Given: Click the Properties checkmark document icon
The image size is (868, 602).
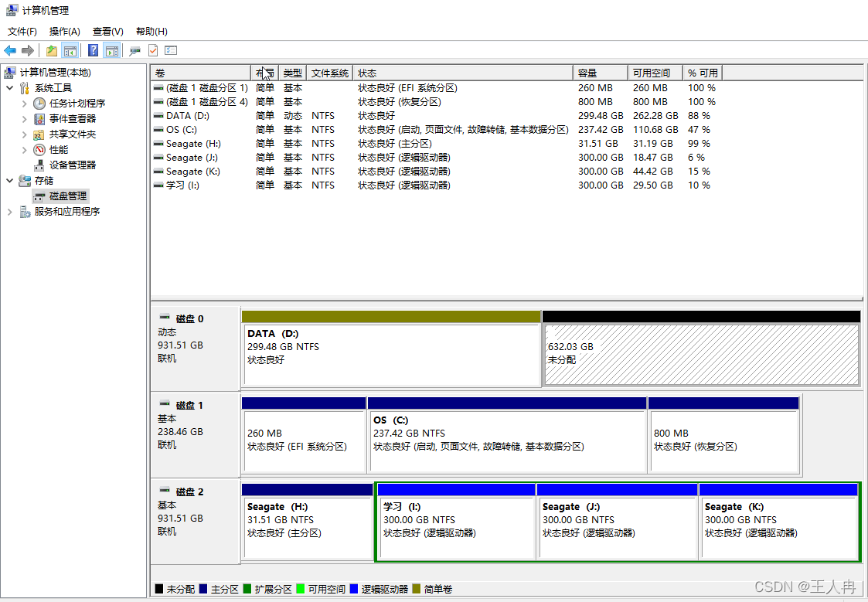Looking at the screenshot, I should 153,50.
